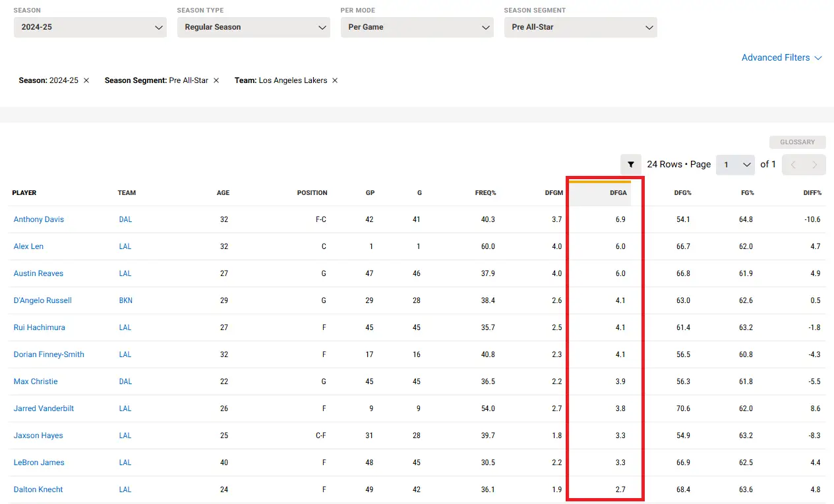Sort table by DIFF% column
Viewport: 834px width, 504px height.
[811, 193]
